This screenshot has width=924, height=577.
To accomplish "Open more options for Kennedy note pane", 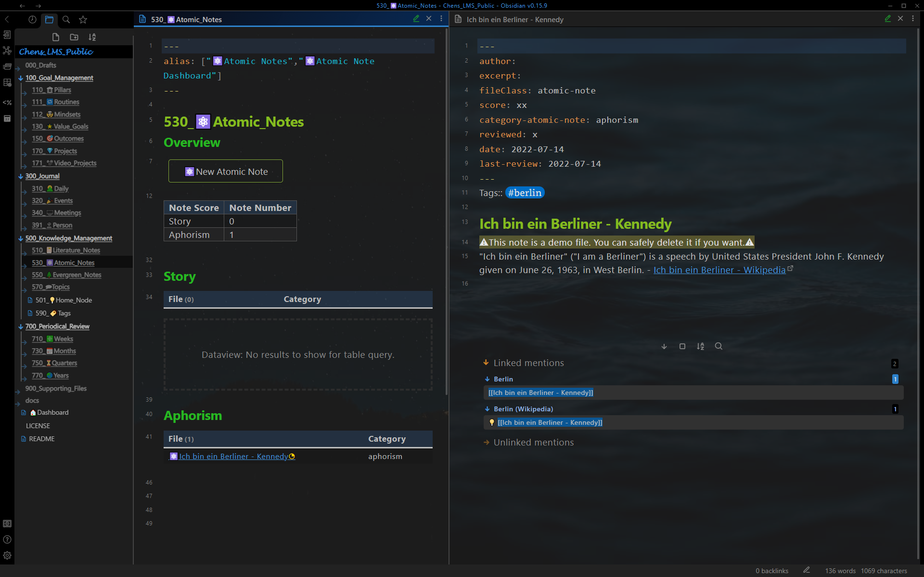I will coord(913,19).
